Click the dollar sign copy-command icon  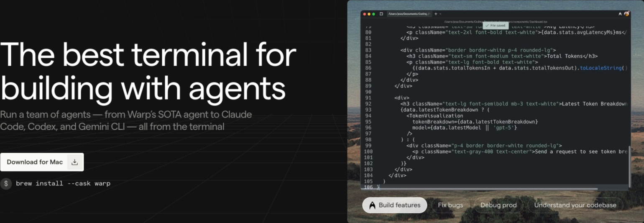(x=6, y=184)
